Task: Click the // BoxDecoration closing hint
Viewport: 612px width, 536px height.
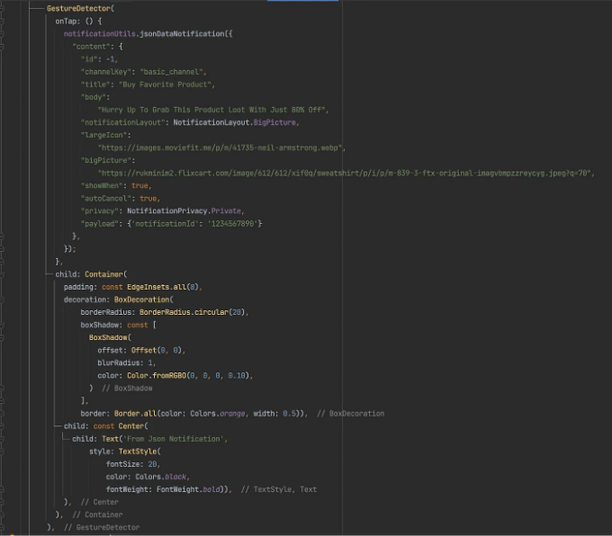Action: pyautogui.click(x=350, y=413)
